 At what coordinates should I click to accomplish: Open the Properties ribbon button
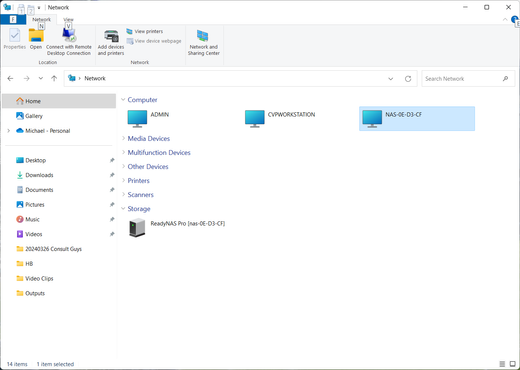point(14,39)
